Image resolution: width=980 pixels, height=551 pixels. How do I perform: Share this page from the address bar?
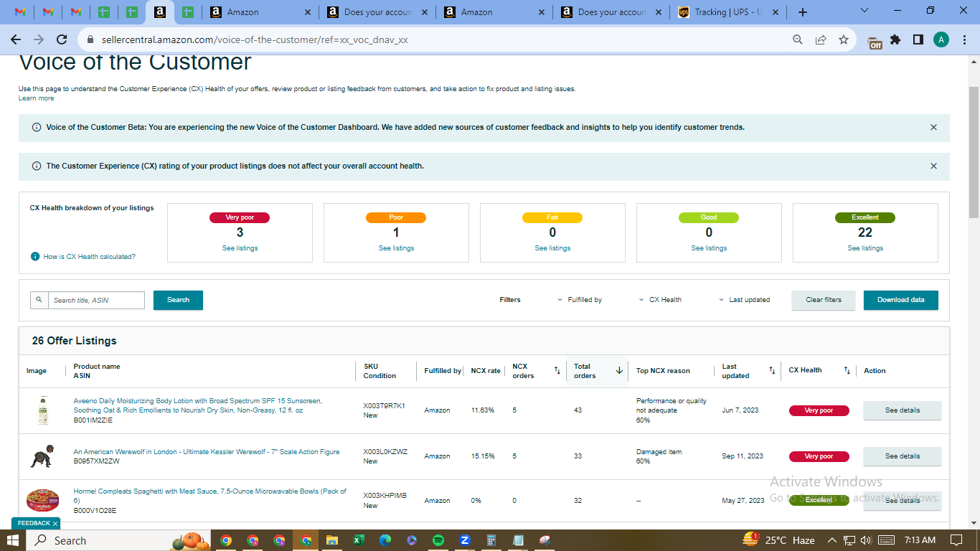click(x=821, y=39)
